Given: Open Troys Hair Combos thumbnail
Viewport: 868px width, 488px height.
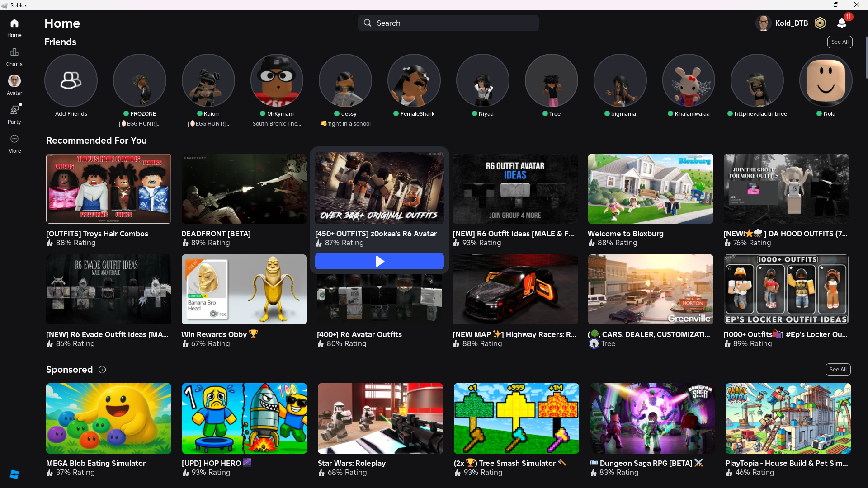Looking at the screenshot, I should [x=108, y=188].
